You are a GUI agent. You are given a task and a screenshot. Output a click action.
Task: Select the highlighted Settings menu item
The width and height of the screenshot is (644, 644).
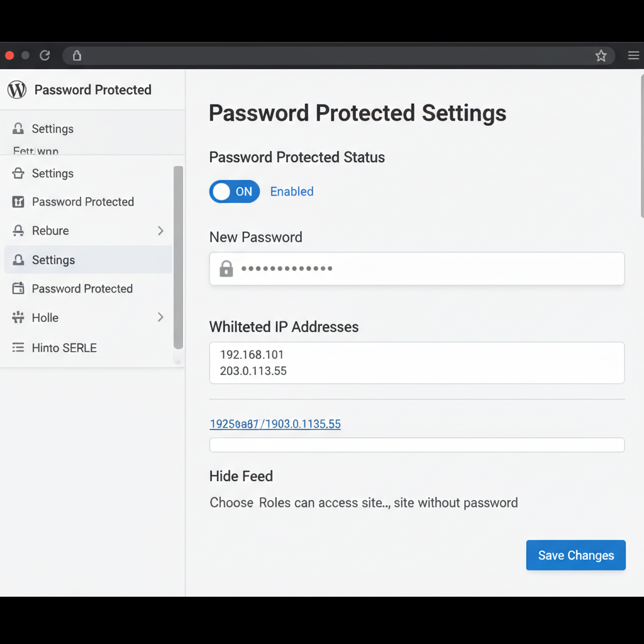point(88,260)
